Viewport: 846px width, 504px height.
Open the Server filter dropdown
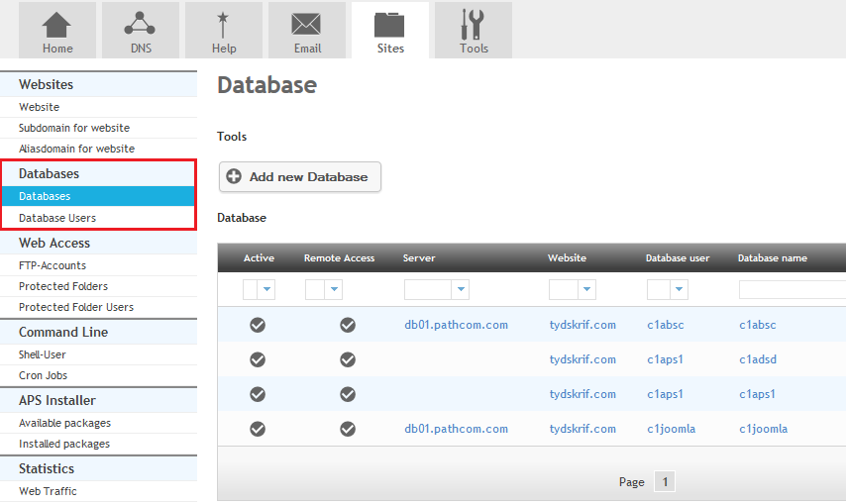437,289
